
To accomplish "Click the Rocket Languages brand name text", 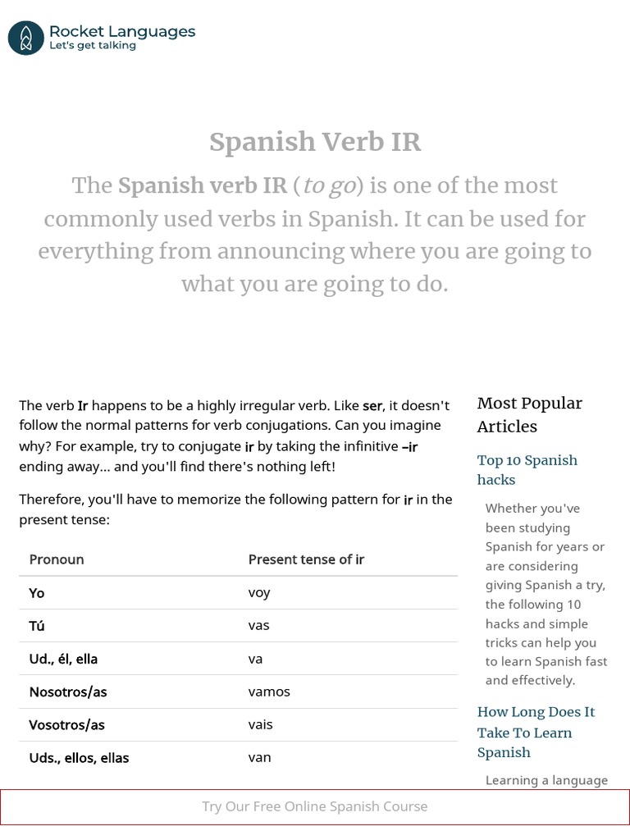I will click(122, 31).
